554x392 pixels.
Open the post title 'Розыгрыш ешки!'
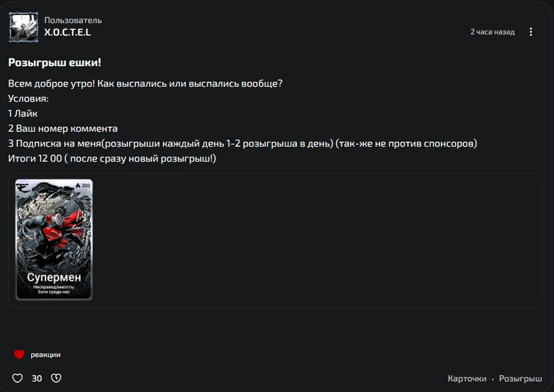54,62
